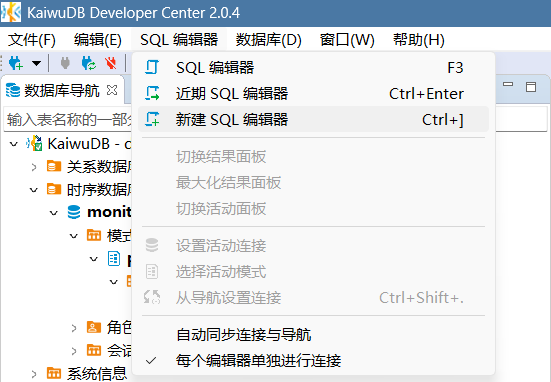Click the new connection plug icon
Screen dimensions: 551x382
(x=15, y=64)
